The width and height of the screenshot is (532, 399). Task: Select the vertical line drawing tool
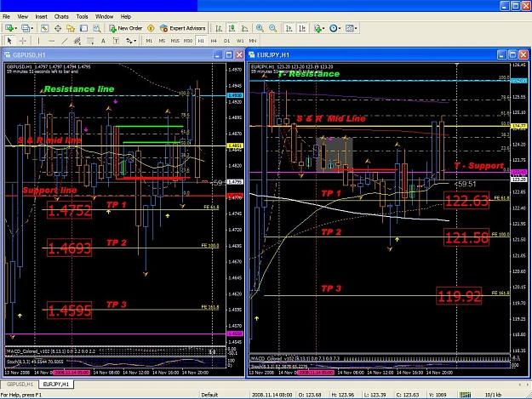click(38, 41)
